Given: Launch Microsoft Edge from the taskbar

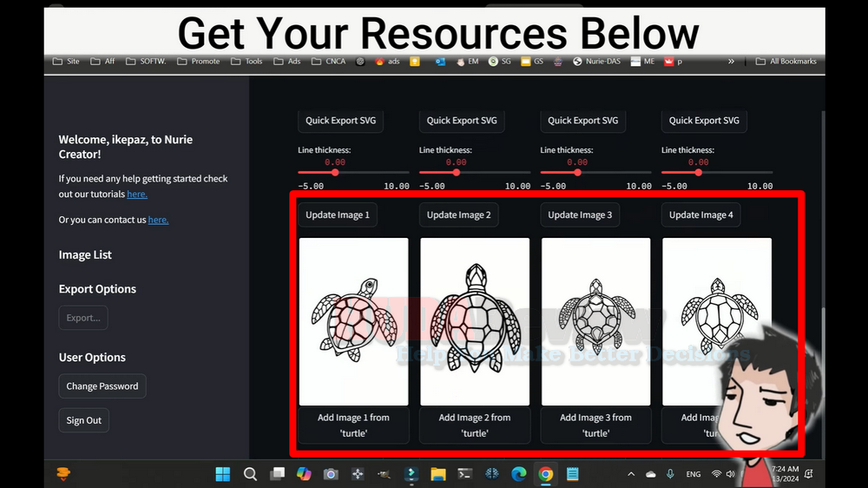Looking at the screenshot, I should [x=518, y=474].
